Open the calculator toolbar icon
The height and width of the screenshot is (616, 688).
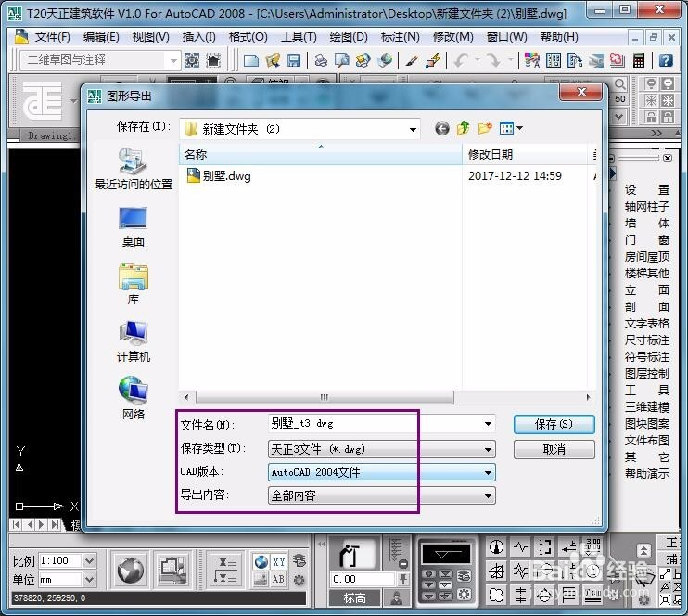point(639,60)
